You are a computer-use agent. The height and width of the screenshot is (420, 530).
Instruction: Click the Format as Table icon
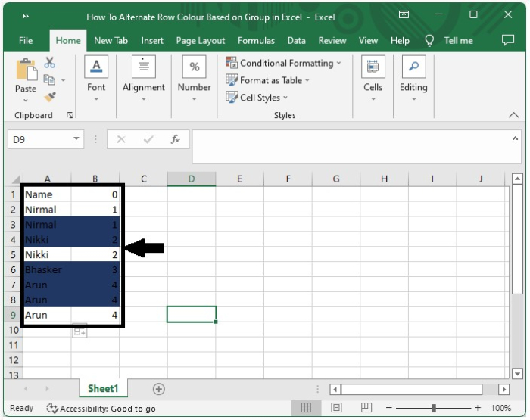(x=232, y=80)
